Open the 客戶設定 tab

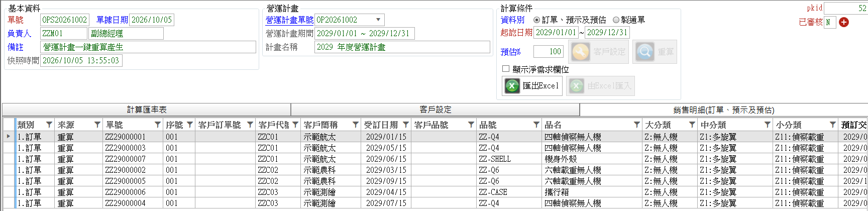click(436, 110)
